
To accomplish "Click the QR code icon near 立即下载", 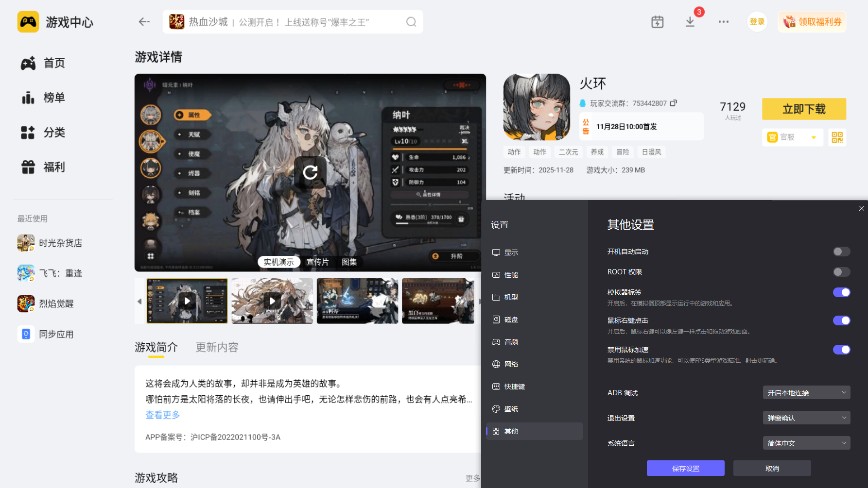I will tap(837, 137).
